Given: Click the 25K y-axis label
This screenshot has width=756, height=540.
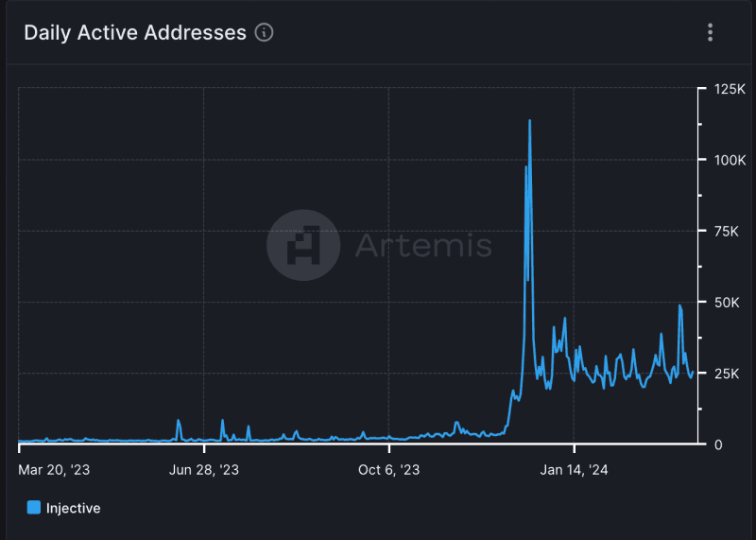Looking at the screenshot, I should point(727,374).
